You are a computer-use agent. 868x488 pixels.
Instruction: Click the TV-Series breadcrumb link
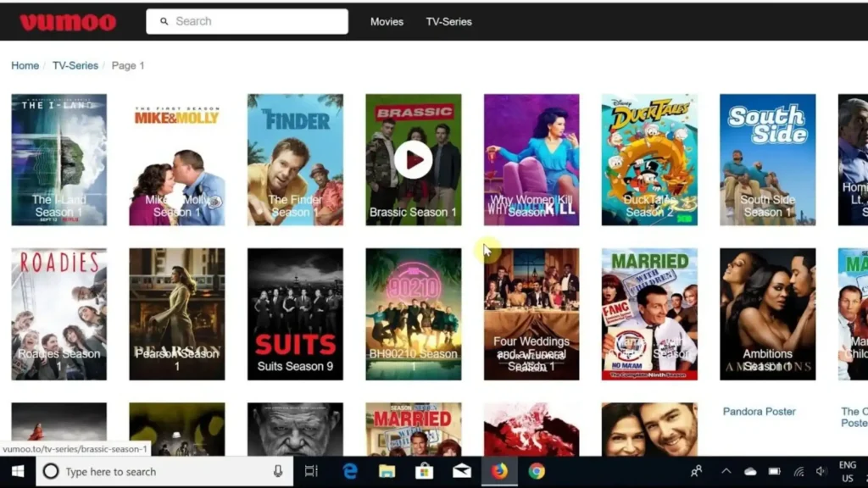[75, 65]
